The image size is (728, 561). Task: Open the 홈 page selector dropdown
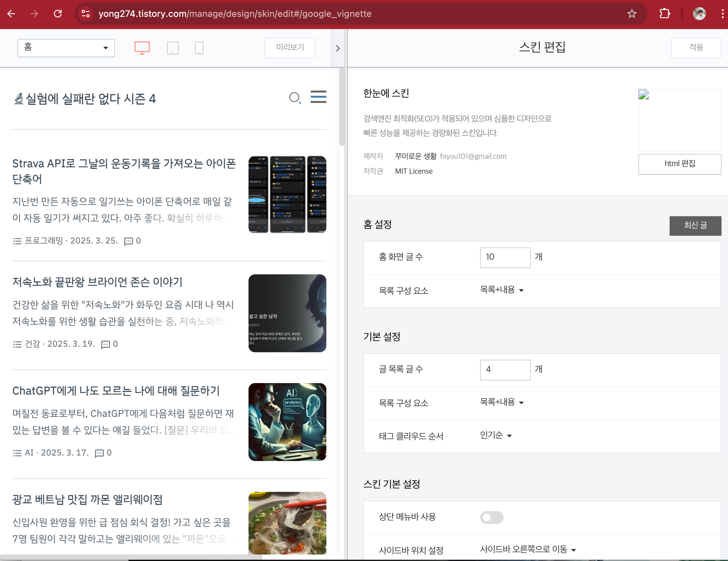pyautogui.click(x=66, y=48)
